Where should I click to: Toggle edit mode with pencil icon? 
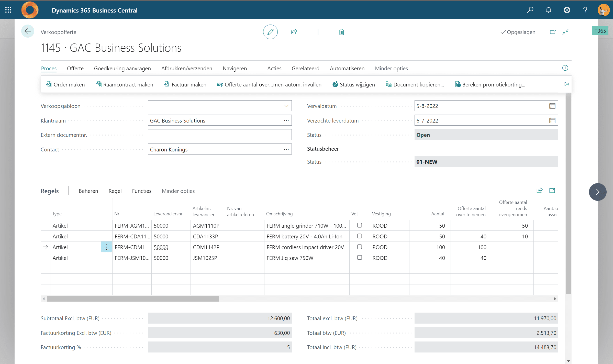point(270,32)
